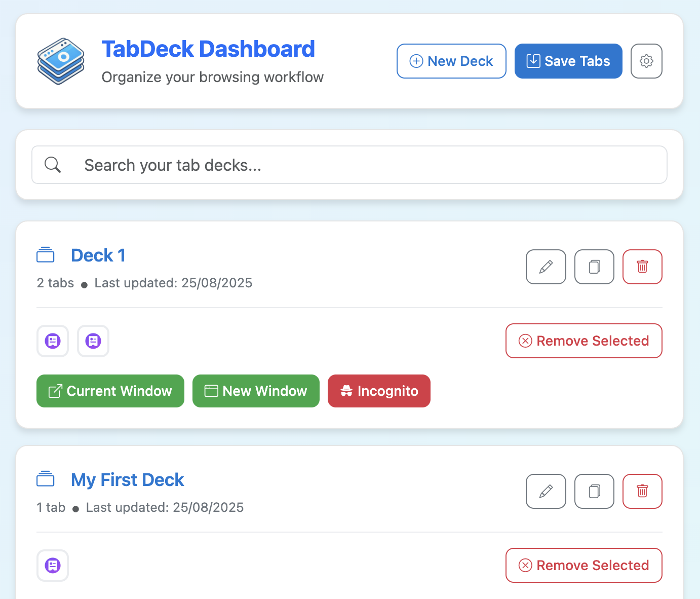Duplicate My First Deck via its copy icon

point(594,491)
